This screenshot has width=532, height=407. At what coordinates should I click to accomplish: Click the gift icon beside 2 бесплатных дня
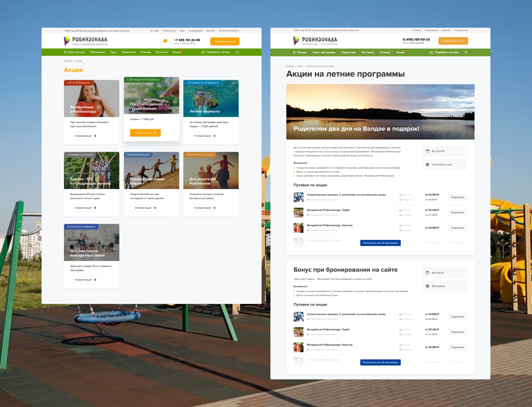point(427,165)
